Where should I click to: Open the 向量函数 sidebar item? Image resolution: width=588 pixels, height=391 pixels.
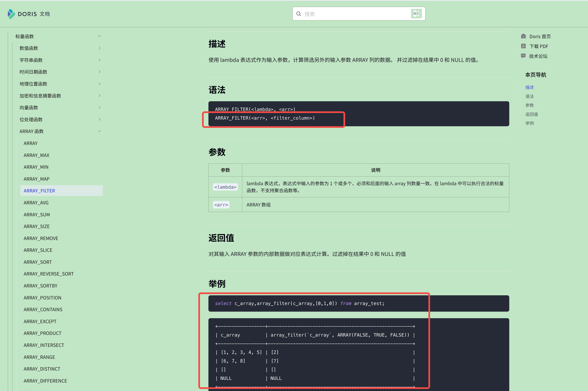(29, 107)
